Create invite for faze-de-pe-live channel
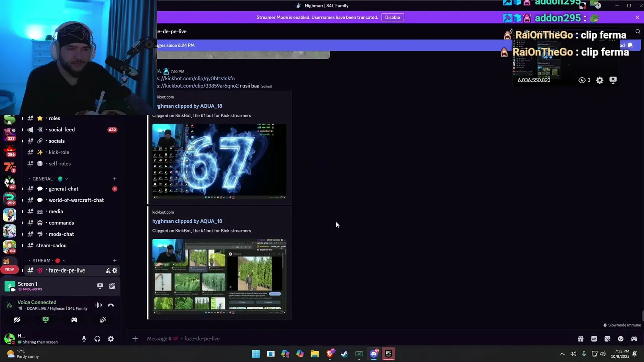The height and width of the screenshot is (362, 644). pos(108,270)
